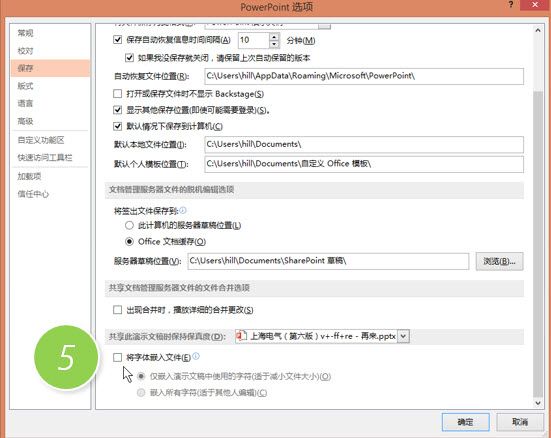The height and width of the screenshot is (438, 551).
Task: Confirm options with 确定 button
Action: click(x=466, y=422)
